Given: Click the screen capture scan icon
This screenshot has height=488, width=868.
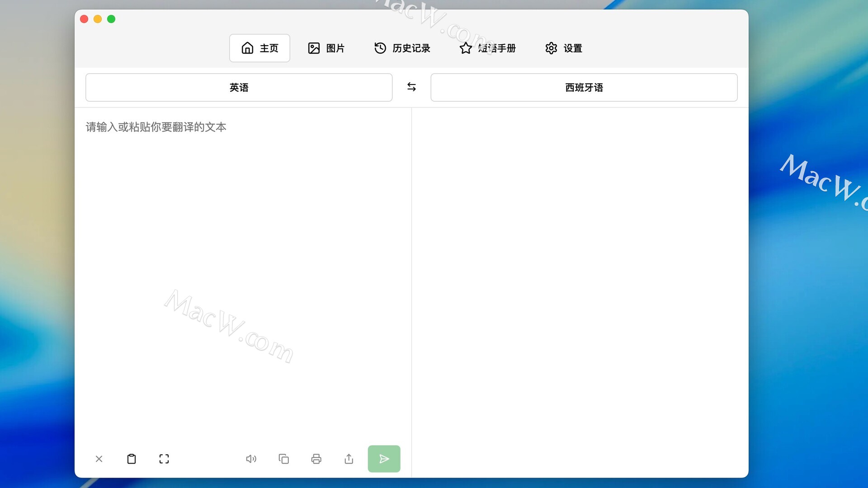Looking at the screenshot, I should pos(164,459).
